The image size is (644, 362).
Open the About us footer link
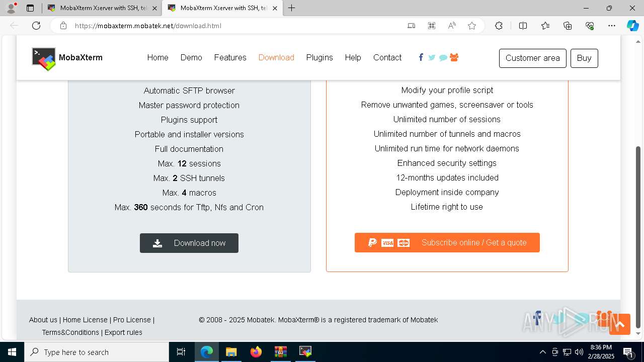[x=43, y=320]
